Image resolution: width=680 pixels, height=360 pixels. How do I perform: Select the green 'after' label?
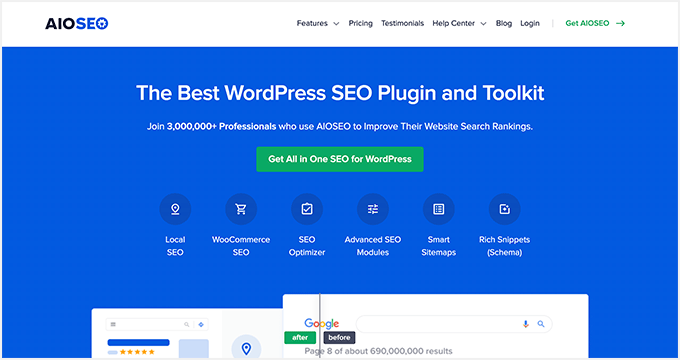(x=300, y=337)
